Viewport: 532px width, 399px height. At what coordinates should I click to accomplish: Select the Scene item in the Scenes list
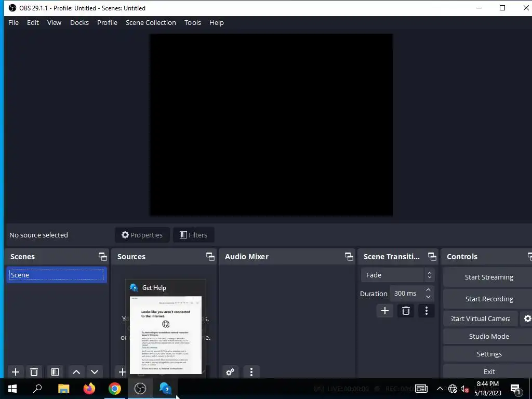(x=57, y=275)
